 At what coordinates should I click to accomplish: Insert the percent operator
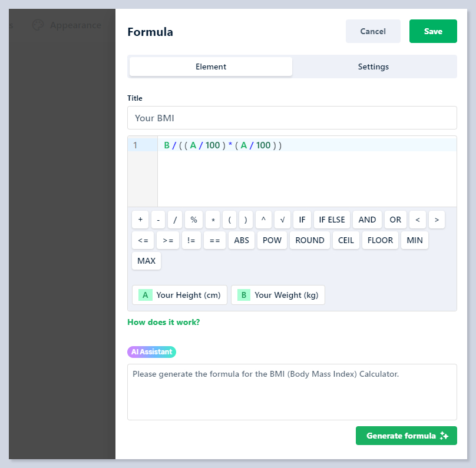click(194, 220)
